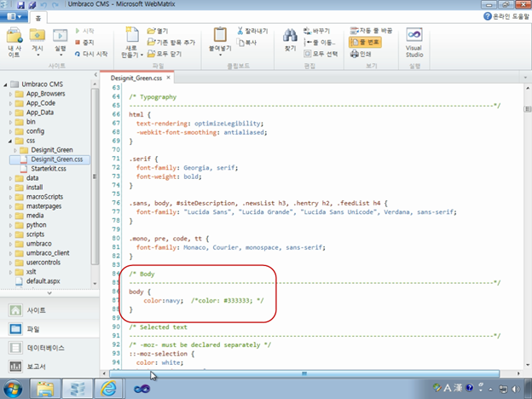Expand the App_Browsers folder arrow
Image resolution: width=532 pixels, height=399 pixels.
pos(10,94)
